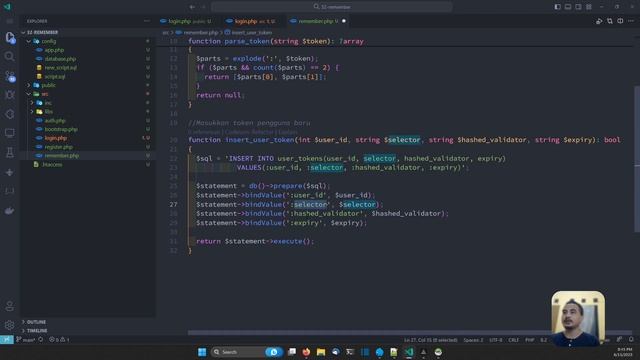Viewport: 640px width, 360px height.
Task: Toggle the bottom panel visibility
Action: [x=568, y=7]
